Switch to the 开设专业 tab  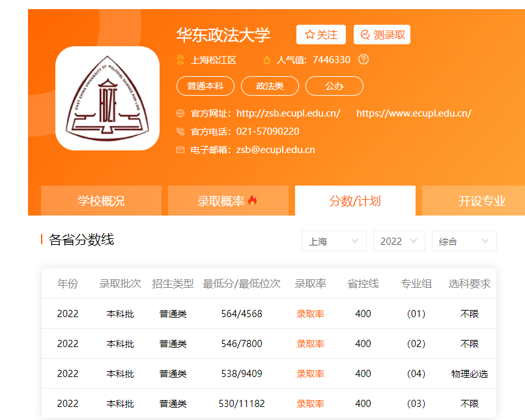[474, 201]
